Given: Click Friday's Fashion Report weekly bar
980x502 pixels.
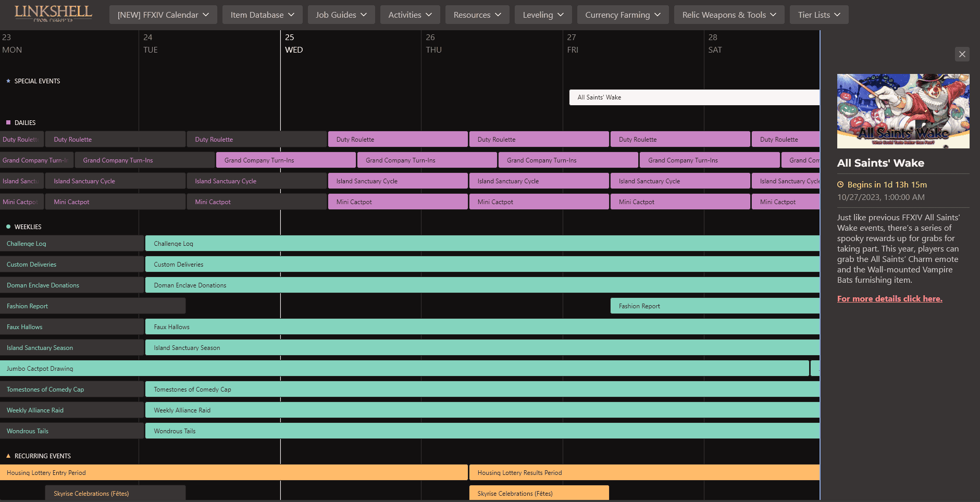Looking at the screenshot, I should coord(714,306).
